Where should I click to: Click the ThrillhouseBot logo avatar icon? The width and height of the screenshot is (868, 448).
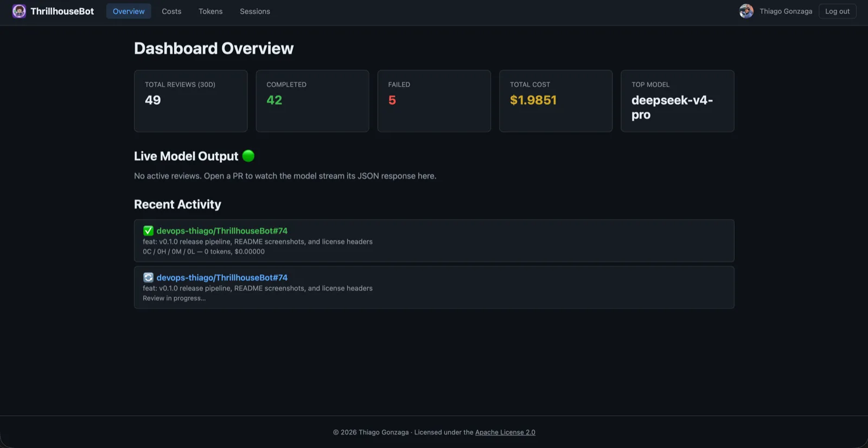(x=19, y=11)
